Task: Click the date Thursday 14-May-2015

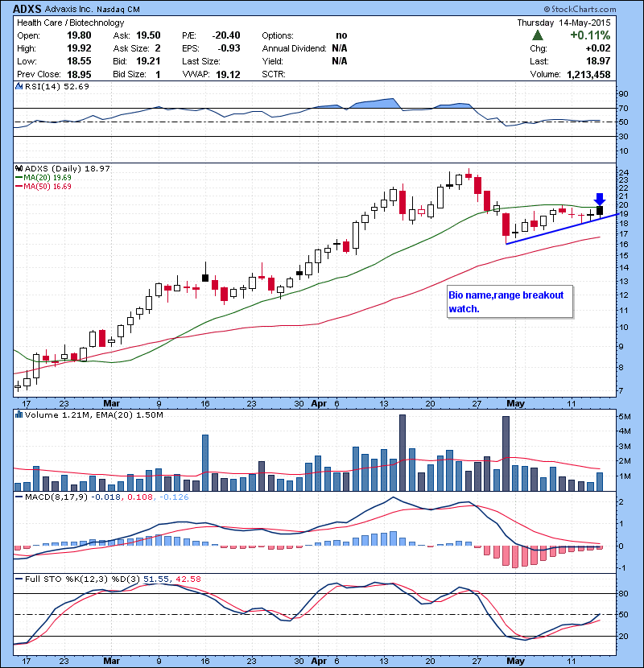Action: [x=563, y=23]
